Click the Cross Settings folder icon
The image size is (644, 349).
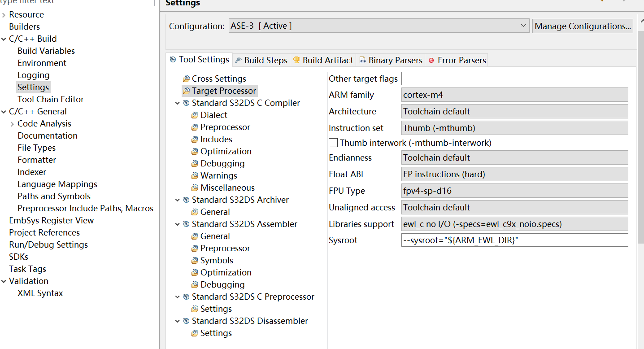186,79
